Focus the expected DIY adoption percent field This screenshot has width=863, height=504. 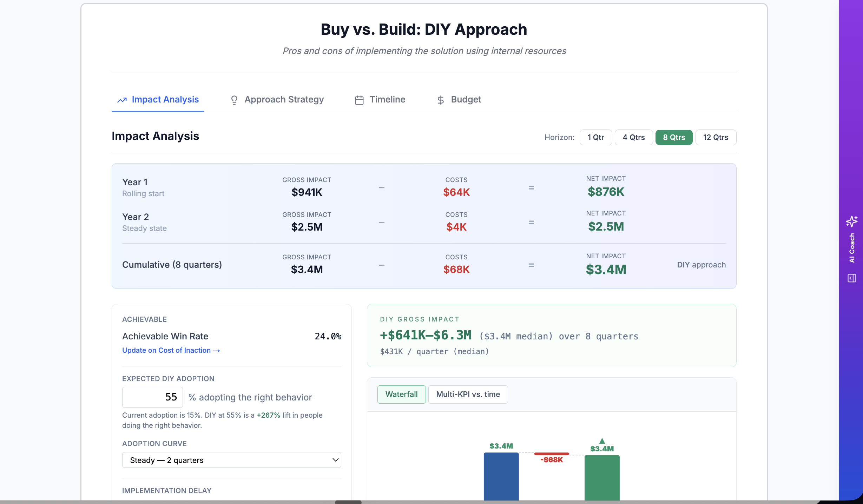(x=152, y=397)
